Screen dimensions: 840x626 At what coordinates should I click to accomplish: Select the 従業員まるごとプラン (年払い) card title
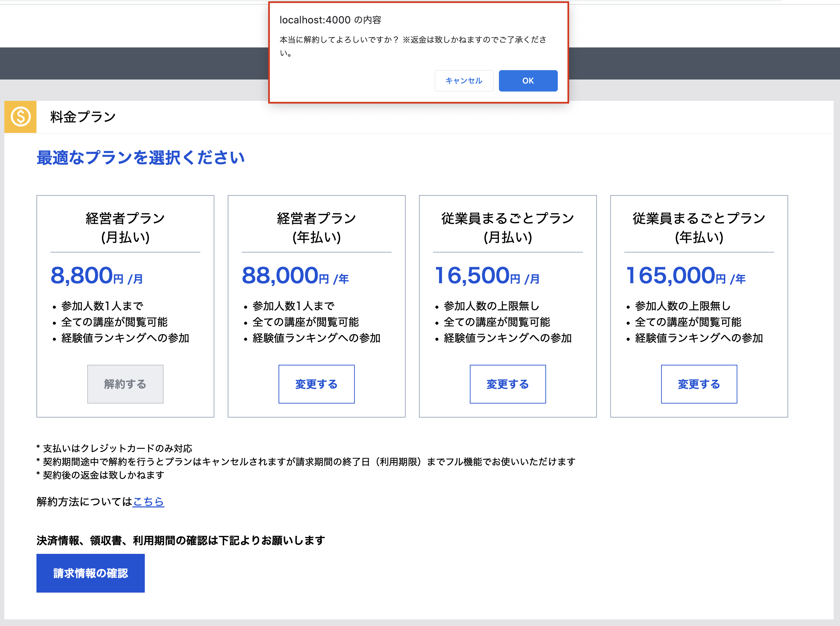(699, 227)
